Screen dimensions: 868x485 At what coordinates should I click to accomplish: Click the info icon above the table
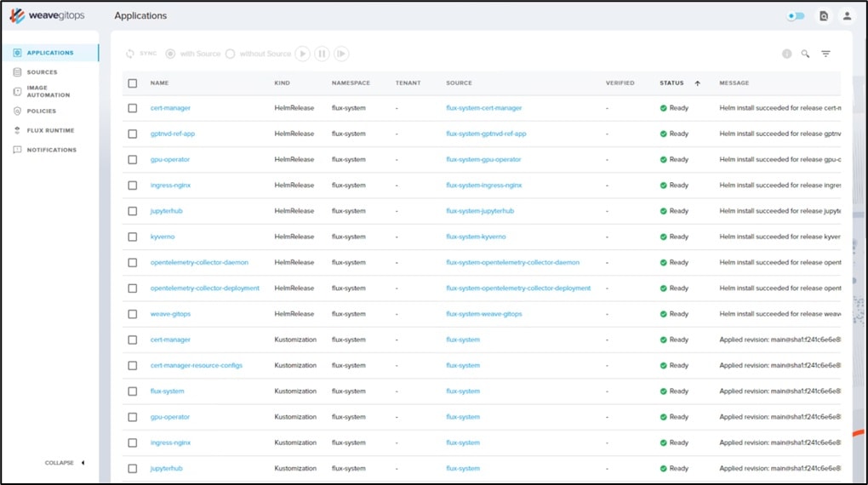[786, 54]
